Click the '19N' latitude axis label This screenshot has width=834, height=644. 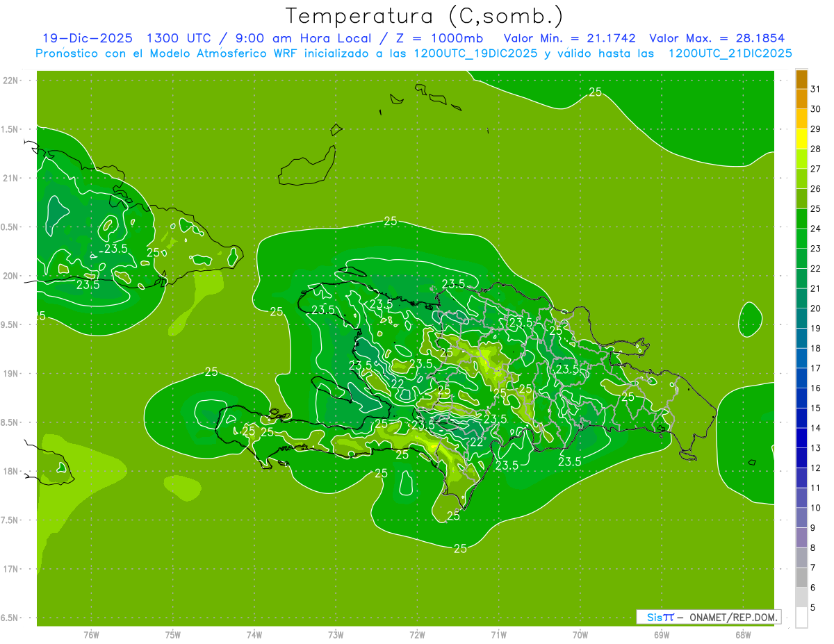coord(11,374)
